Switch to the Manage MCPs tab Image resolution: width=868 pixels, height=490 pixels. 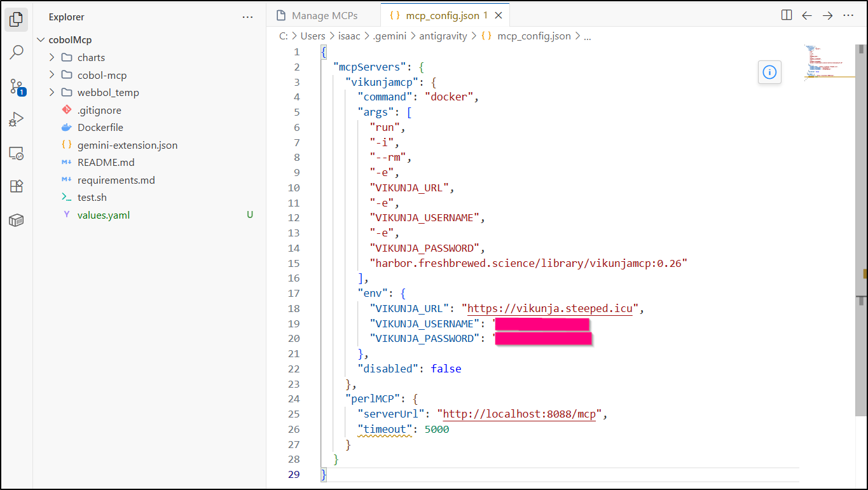pos(324,16)
